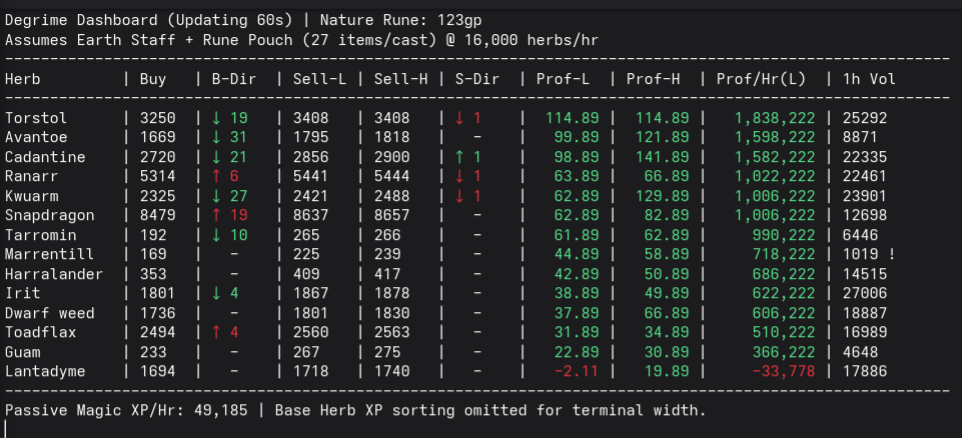Select the Avantoe herb name
The width and height of the screenshot is (962, 438).
(36, 137)
